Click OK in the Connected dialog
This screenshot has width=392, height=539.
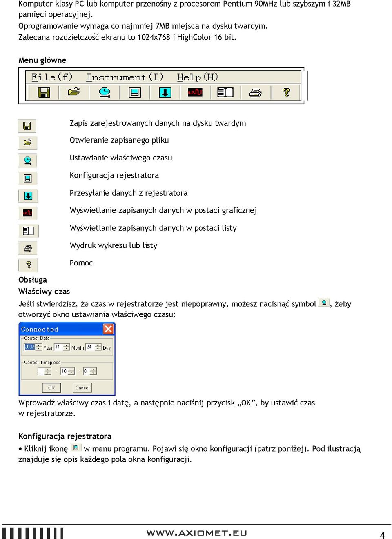click(x=51, y=388)
